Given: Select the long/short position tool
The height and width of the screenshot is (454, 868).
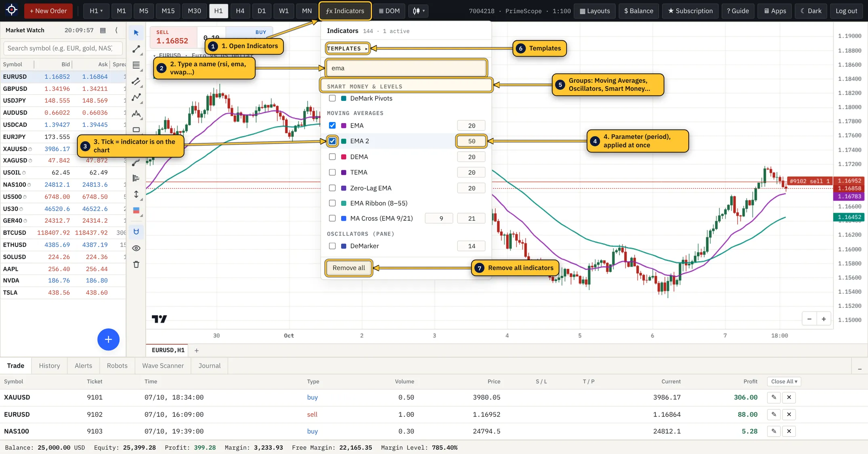Looking at the screenshot, I should point(136,210).
